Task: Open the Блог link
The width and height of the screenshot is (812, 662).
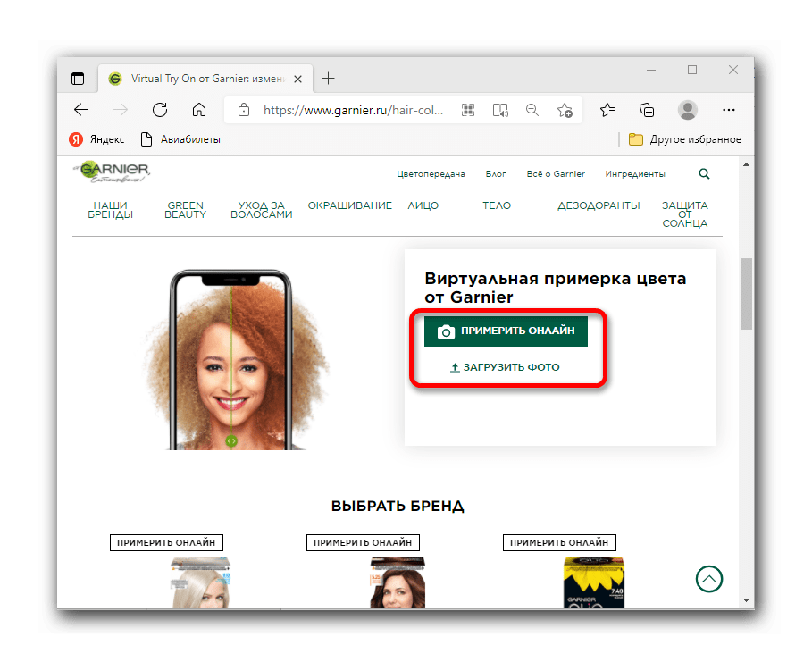Action: (496, 174)
